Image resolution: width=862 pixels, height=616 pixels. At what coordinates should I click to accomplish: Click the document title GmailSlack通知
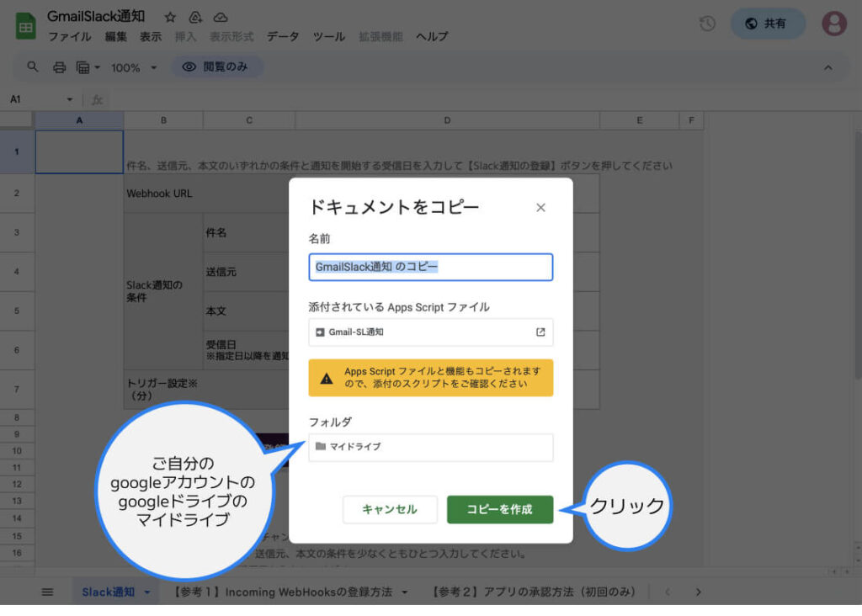click(x=96, y=17)
